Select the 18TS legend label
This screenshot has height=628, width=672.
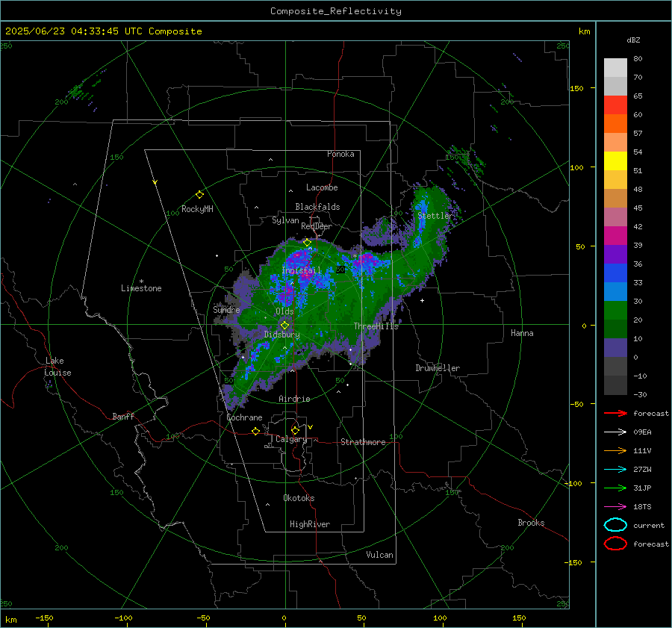642,507
